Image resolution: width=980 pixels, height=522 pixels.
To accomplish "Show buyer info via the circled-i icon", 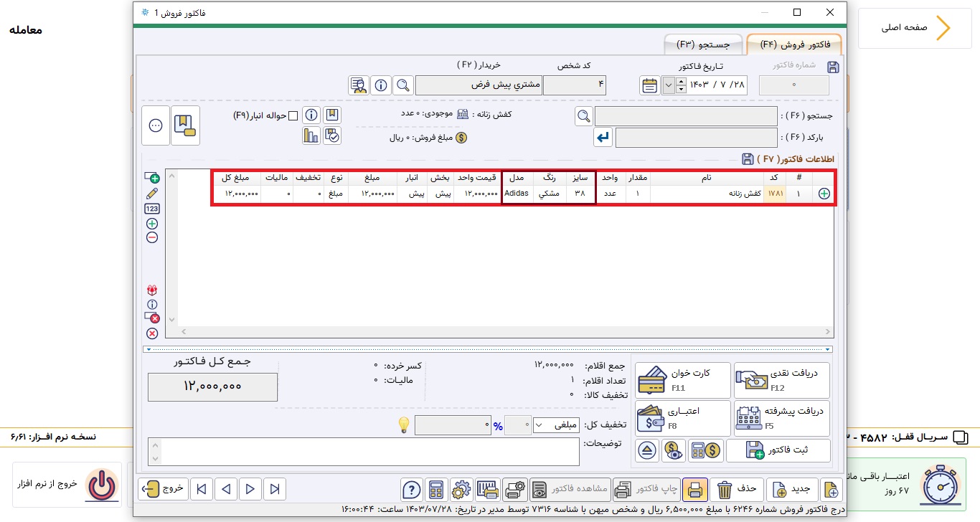I will pos(381,85).
